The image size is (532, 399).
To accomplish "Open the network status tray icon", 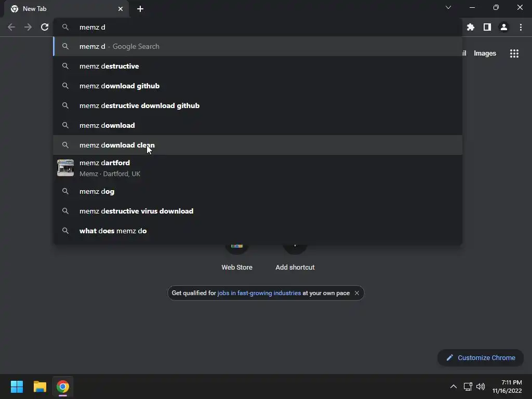I will (468, 387).
